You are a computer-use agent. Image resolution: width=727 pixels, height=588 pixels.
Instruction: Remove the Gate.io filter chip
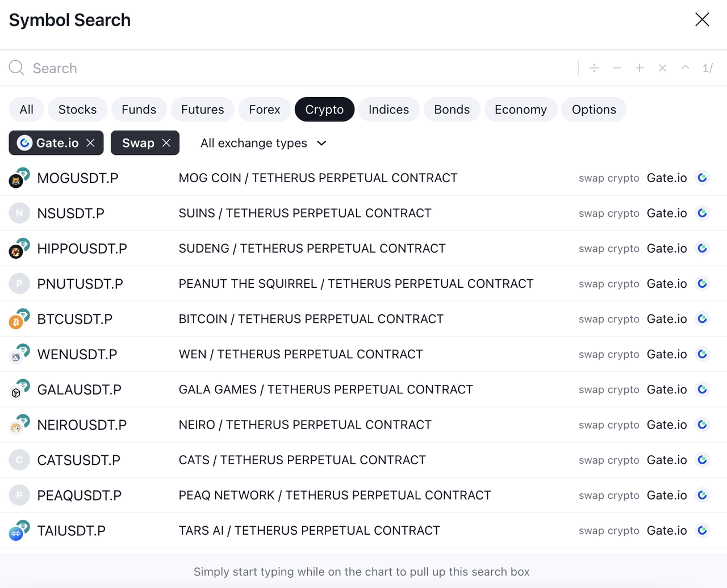[91, 143]
